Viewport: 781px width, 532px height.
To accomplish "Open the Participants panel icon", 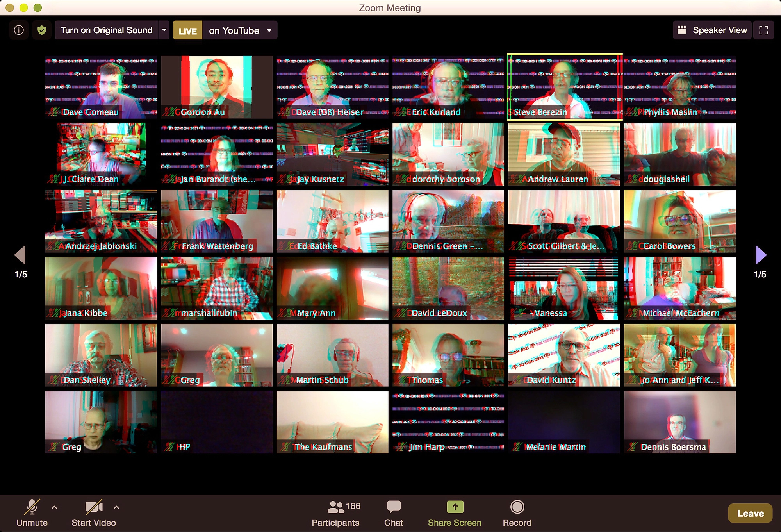I will pyautogui.click(x=335, y=507).
